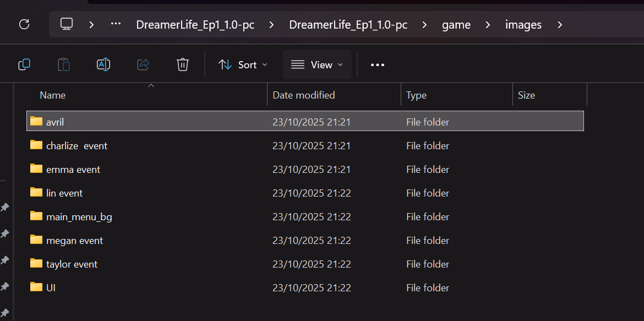This screenshot has width=644, height=321.
Task: Click the Refresh icon
Action: point(24,24)
